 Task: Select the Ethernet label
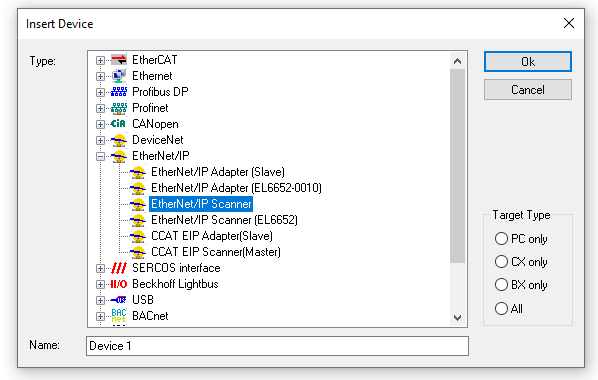(x=152, y=76)
